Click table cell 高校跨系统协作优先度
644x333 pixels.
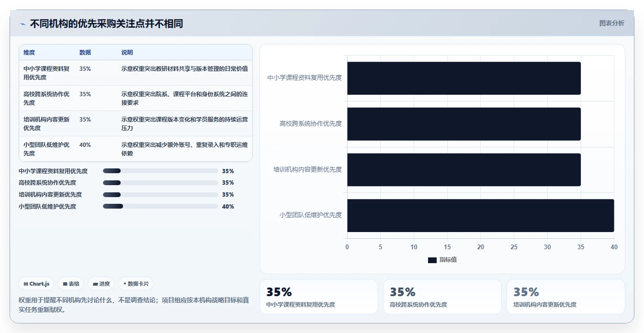(47, 98)
